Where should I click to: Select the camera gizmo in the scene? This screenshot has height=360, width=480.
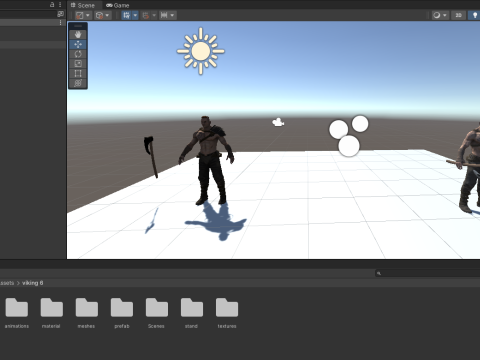[278, 123]
